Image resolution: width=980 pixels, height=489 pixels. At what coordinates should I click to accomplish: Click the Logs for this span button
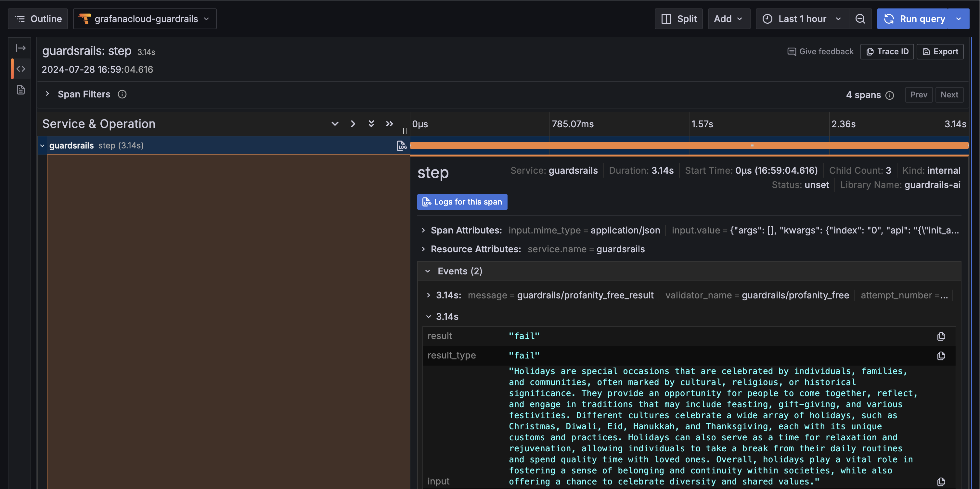pos(462,202)
